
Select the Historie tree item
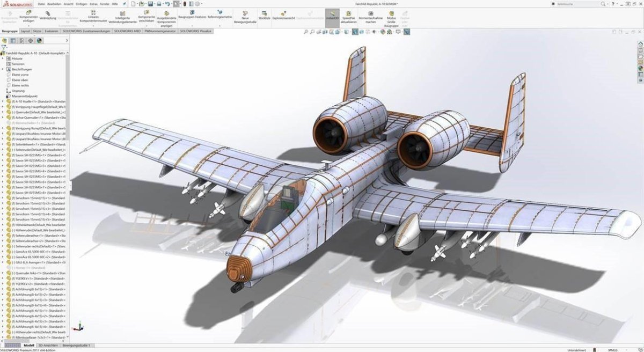[17, 58]
